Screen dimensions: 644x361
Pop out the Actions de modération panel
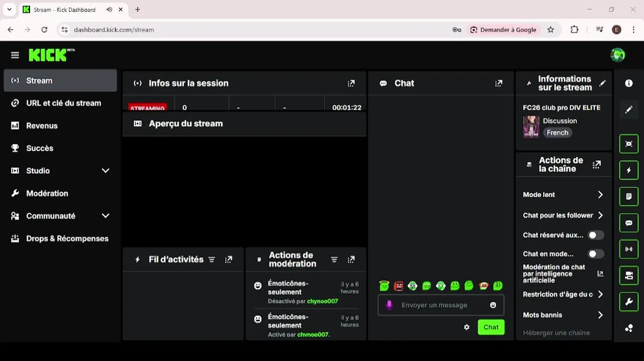[351, 259]
